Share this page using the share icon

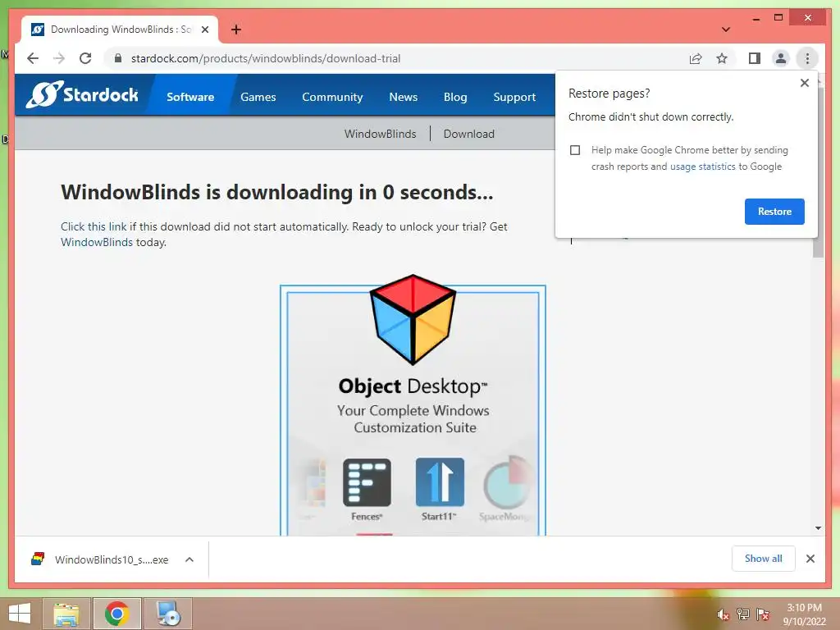(696, 58)
